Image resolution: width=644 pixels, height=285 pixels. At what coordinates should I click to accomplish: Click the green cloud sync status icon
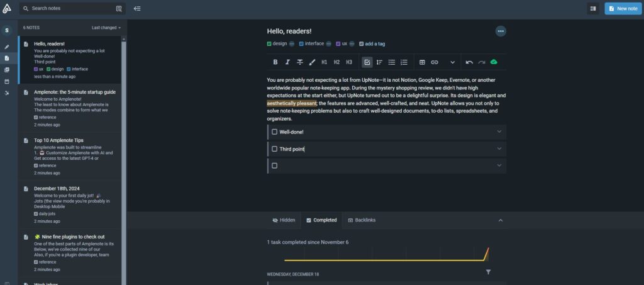[x=494, y=62]
